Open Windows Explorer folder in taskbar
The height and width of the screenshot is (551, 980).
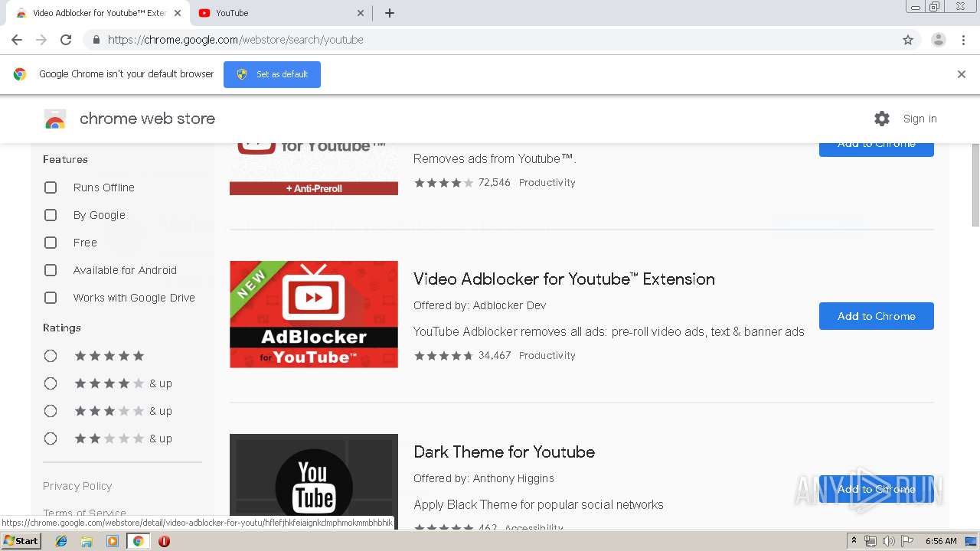(x=87, y=541)
